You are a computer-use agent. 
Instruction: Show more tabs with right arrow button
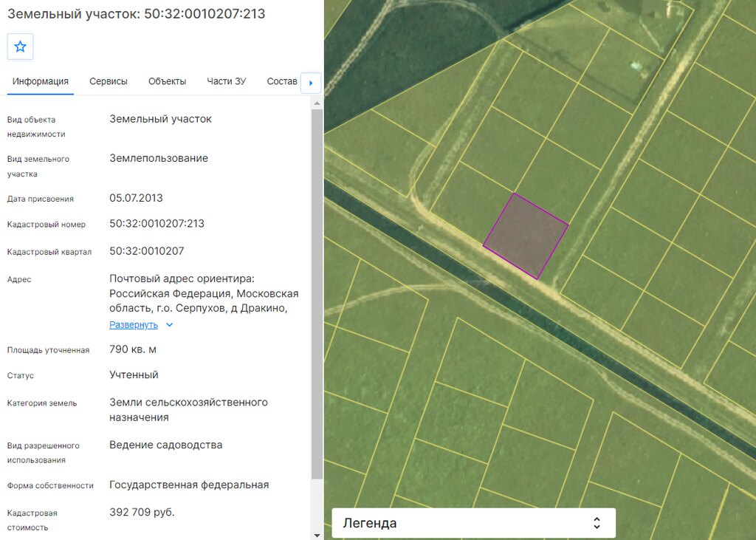(311, 83)
